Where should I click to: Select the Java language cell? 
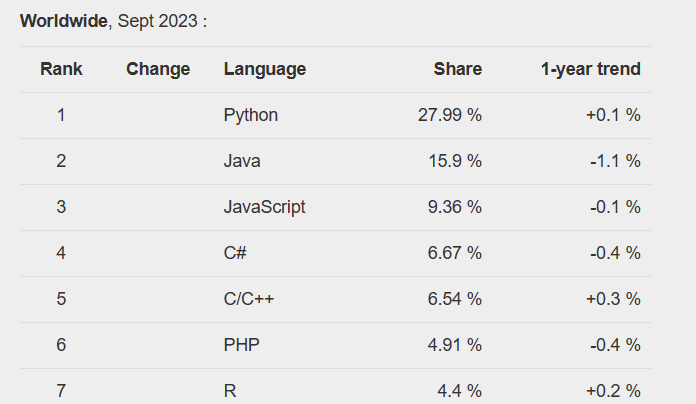click(242, 161)
